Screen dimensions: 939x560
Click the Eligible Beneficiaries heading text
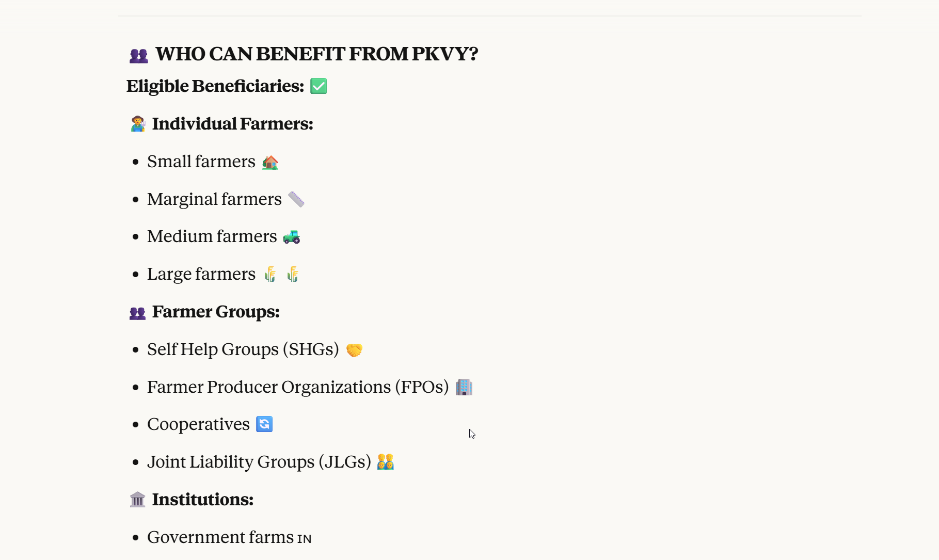[x=215, y=86]
